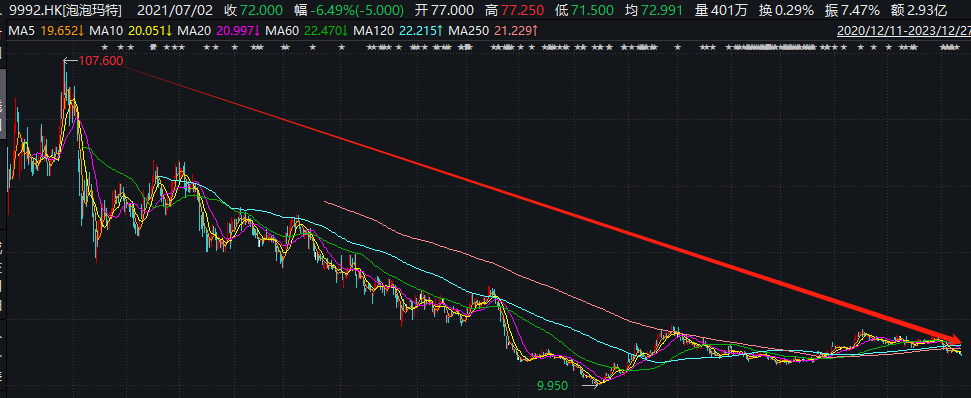Click the arrow pointing to the 107.600 high
The image size is (971, 398).
tap(70, 61)
